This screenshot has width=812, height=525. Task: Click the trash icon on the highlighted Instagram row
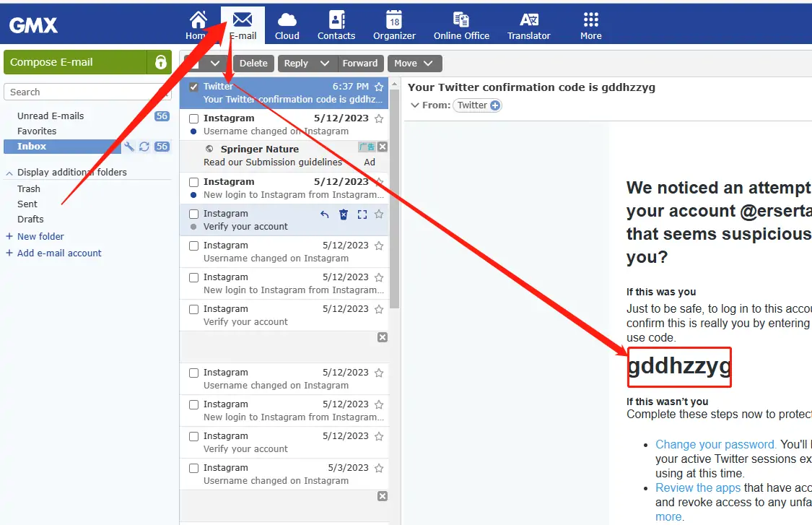pyautogui.click(x=344, y=214)
